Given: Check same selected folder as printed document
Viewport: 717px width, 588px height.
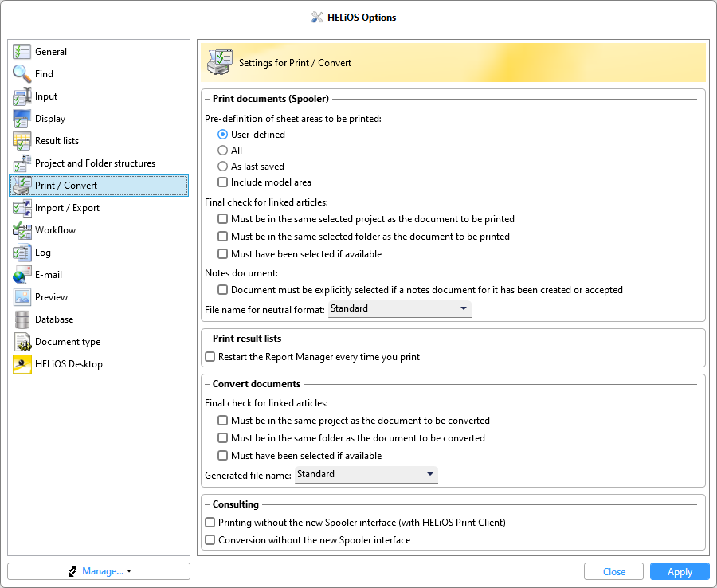Looking at the screenshot, I should [223, 237].
